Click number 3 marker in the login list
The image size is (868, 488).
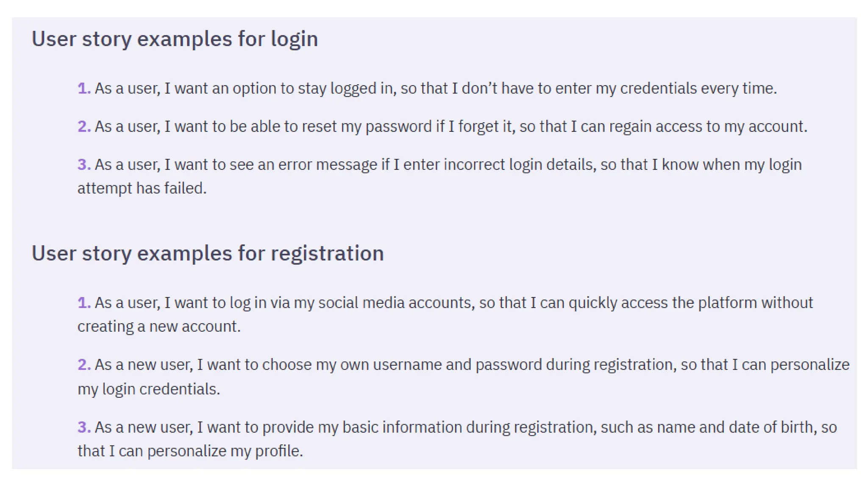click(84, 165)
